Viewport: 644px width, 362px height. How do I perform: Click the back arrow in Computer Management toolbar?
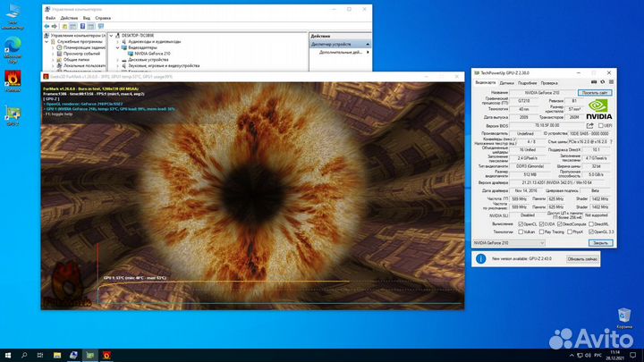pyautogui.click(x=46, y=26)
